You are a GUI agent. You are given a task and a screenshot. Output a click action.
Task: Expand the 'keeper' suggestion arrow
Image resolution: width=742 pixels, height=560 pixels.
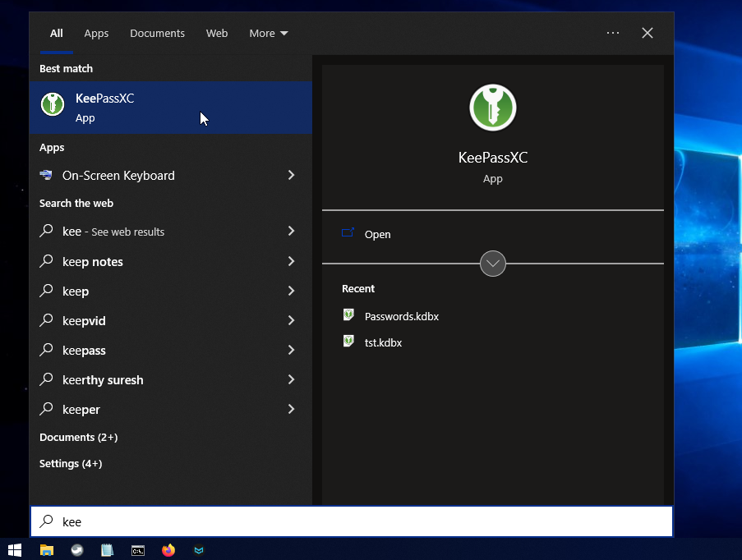click(291, 409)
